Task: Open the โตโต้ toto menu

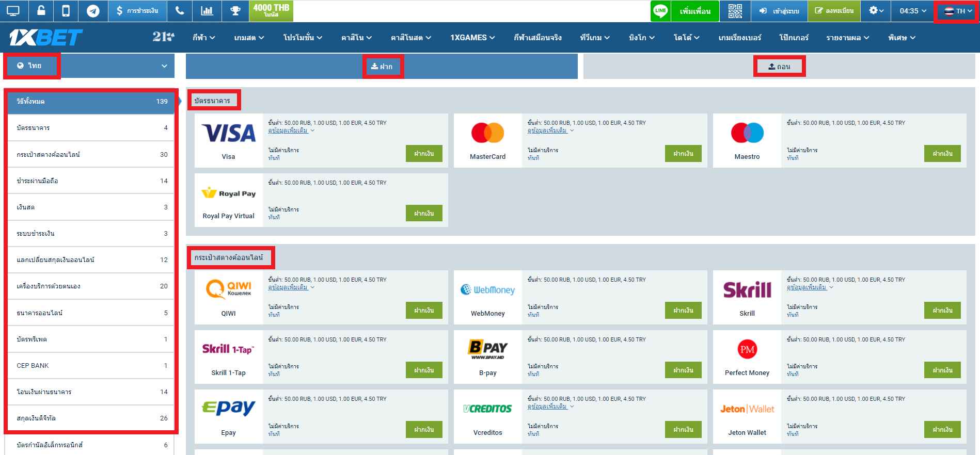Action: [687, 38]
